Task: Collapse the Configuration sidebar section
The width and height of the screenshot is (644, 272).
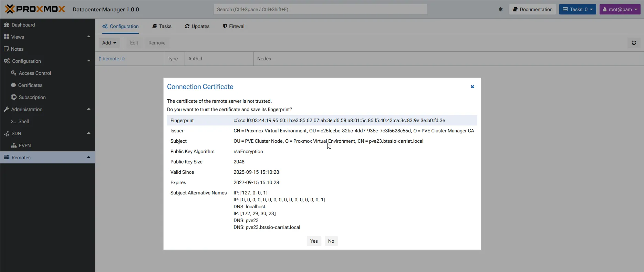Action: (x=89, y=61)
